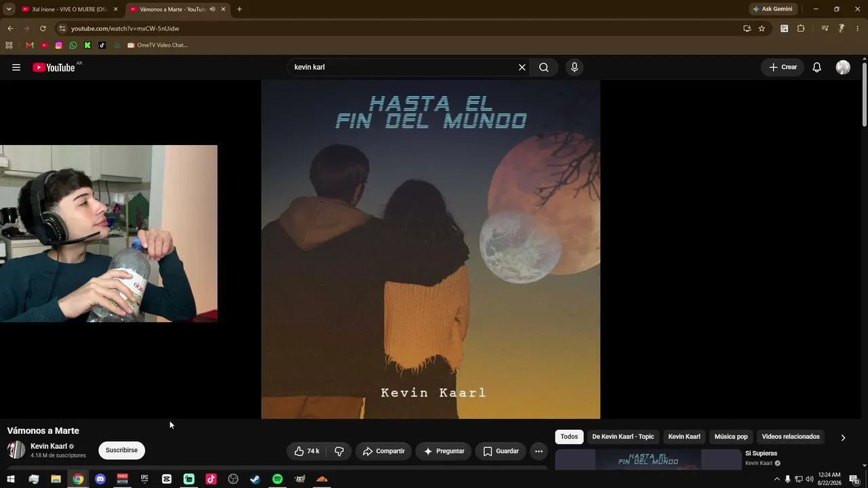The image size is (868, 488).
Task: Select the Todos filter chip
Action: 570,436
